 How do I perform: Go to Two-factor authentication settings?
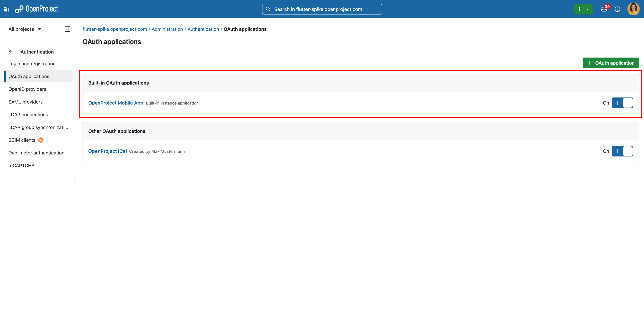coord(36,153)
